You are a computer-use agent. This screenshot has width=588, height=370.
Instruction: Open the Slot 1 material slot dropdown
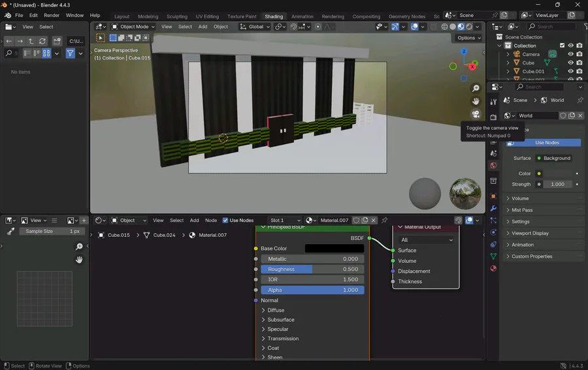[x=285, y=220]
